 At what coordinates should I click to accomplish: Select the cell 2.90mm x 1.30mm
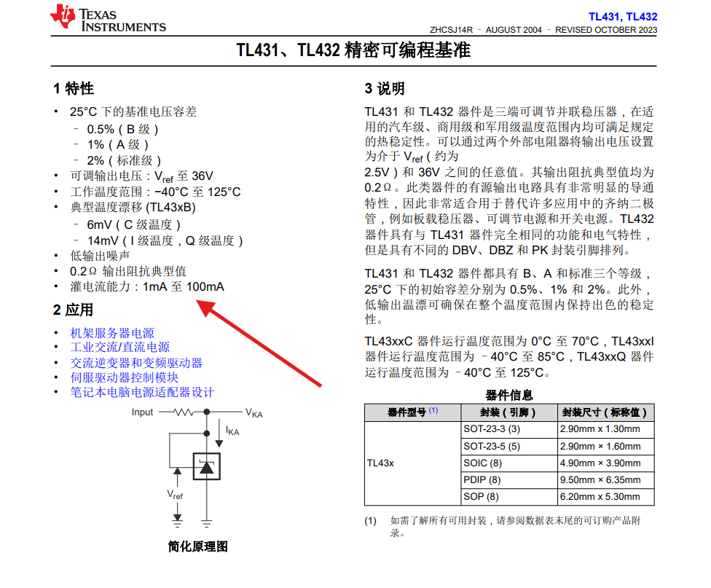click(x=606, y=429)
